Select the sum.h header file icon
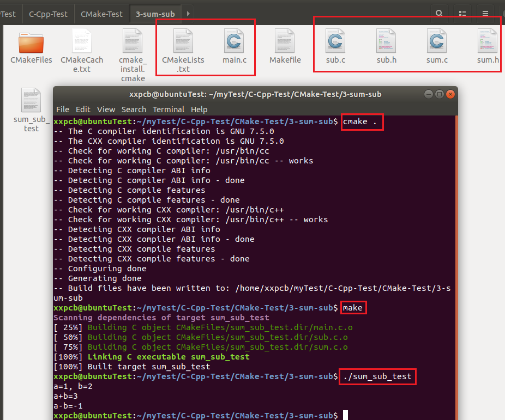 tap(488, 41)
